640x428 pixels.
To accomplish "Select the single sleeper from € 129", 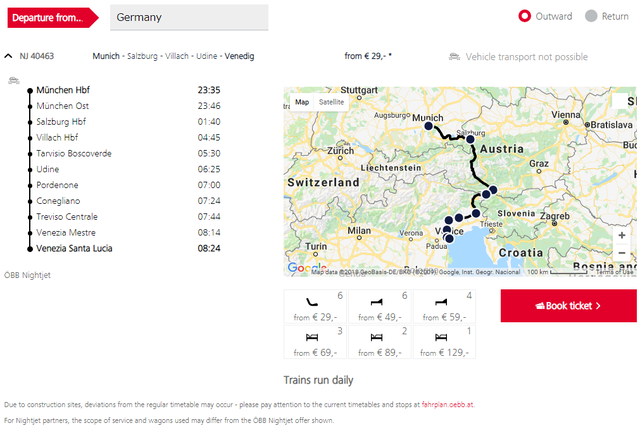I will click(444, 342).
